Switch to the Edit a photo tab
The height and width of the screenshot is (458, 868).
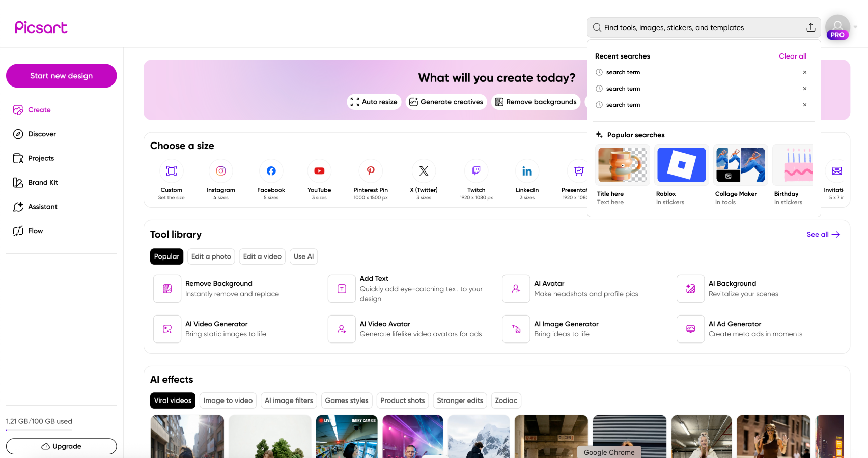[211, 256]
